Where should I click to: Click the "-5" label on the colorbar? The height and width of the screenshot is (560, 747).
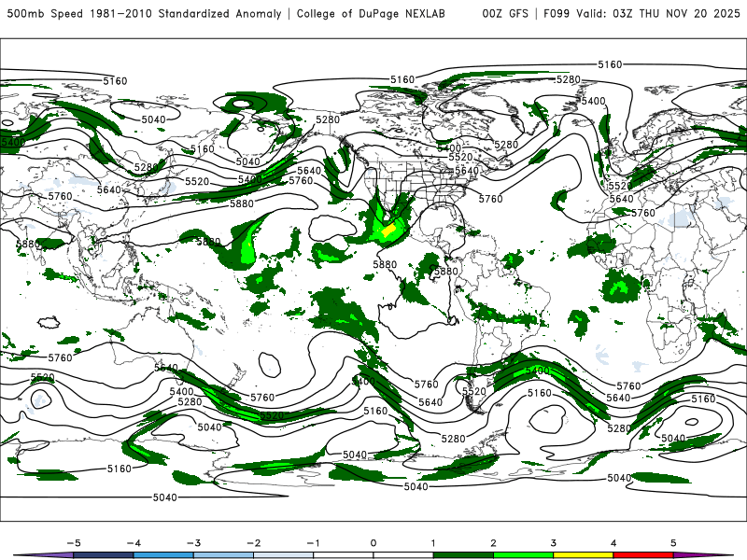pyautogui.click(x=73, y=543)
